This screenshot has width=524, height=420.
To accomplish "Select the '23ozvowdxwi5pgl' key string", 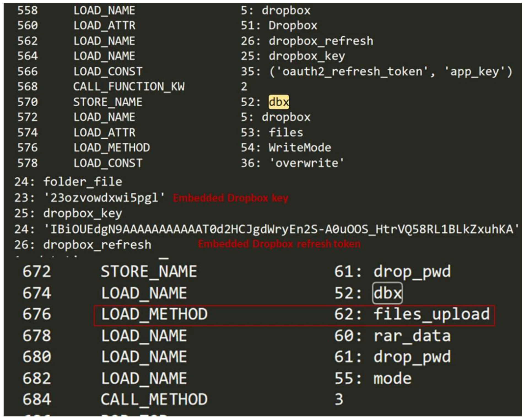I will click(x=104, y=198).
